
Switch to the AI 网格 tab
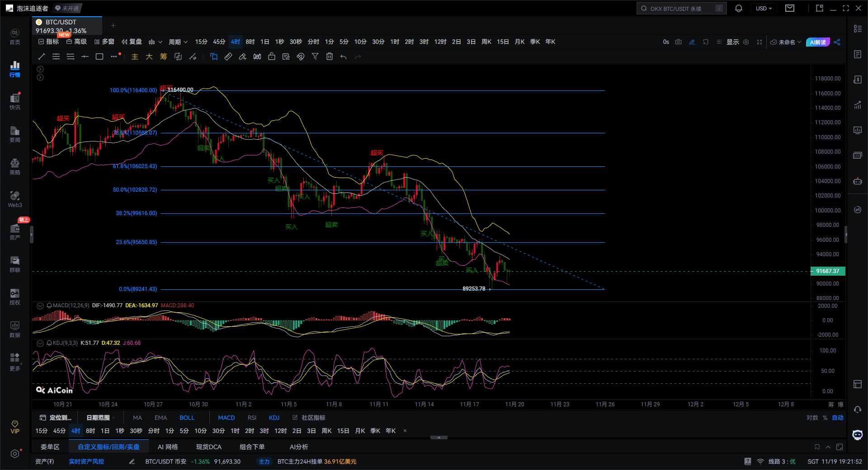point(167,447)
